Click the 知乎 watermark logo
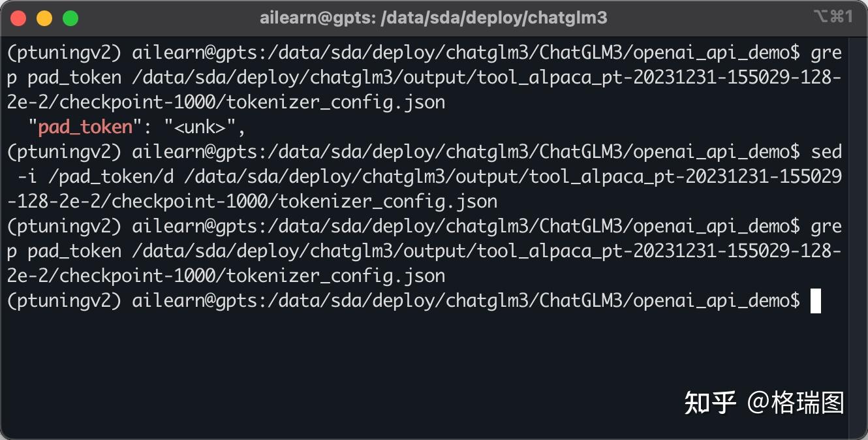The height and width of the screenshot is (440, 868). pos(710,403)
